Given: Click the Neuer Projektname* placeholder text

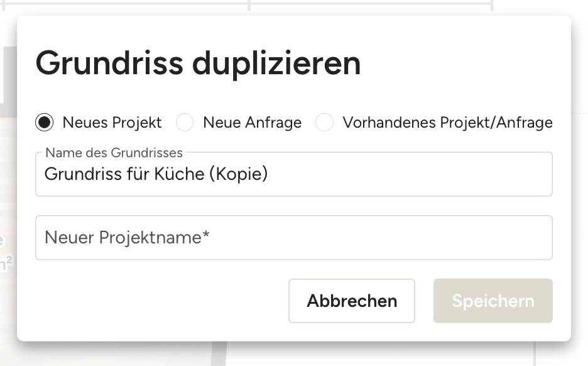Looking at the screenshot, I should pos(127,238).
